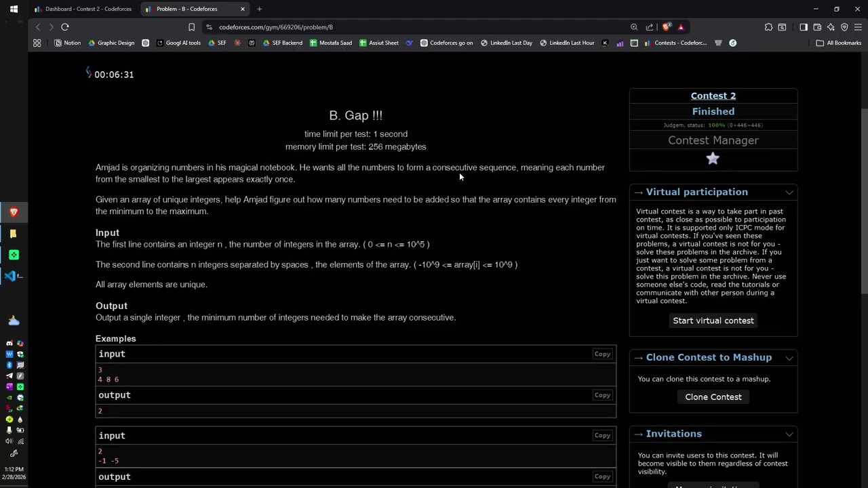Screen dimensions: 868x488
Task: Open File Explorer from the taskbar
Action: (x=13, y=234)
